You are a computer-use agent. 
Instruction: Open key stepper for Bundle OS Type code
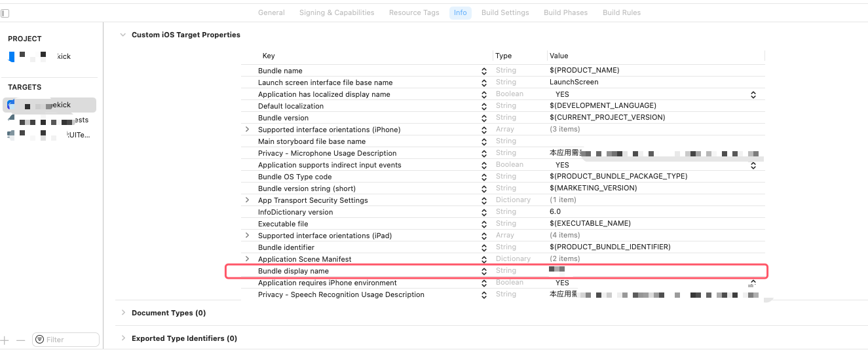click(484, 177)
